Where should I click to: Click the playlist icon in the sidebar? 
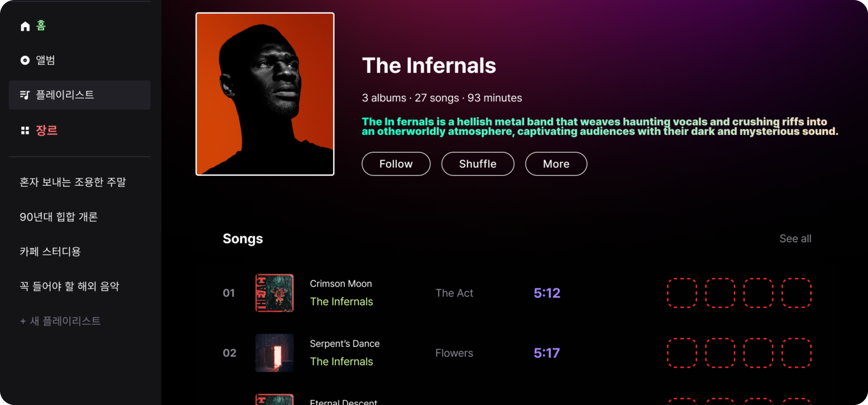25,95
